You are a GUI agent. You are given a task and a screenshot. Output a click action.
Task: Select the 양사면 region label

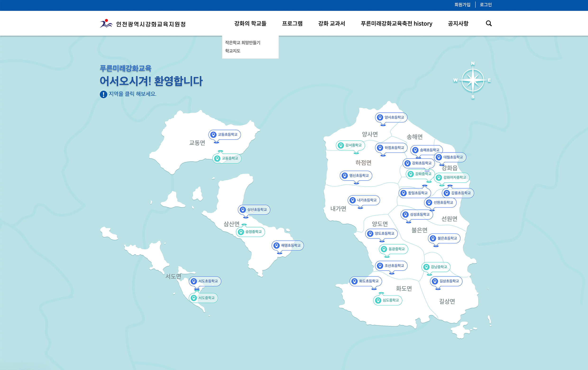tap(370, 134)
